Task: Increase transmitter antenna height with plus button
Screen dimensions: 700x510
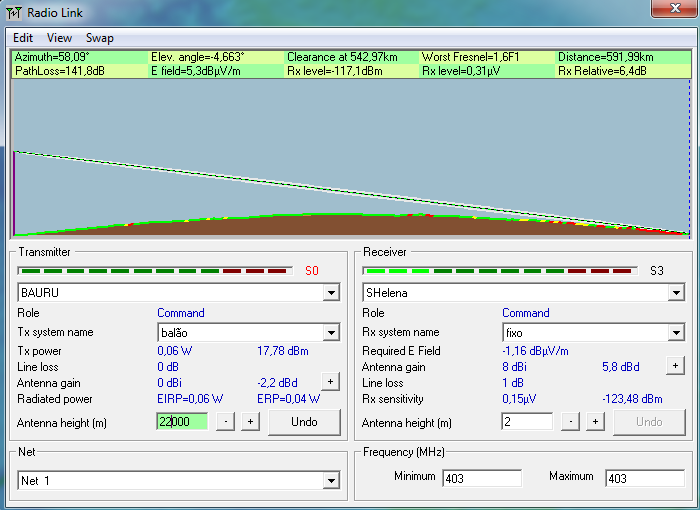Action: [250, 422]
